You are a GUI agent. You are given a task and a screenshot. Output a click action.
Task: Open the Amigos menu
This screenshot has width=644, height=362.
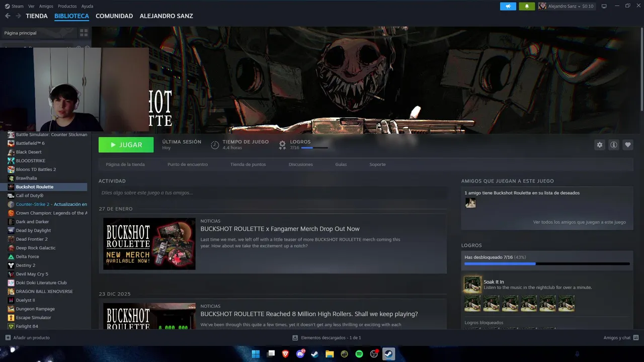[x=46, y=6]
